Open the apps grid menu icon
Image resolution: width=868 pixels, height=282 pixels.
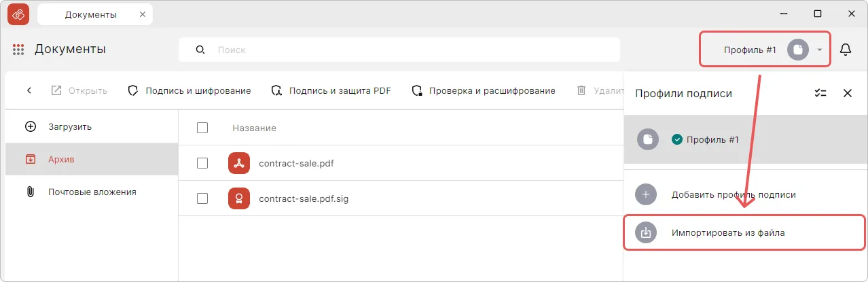click(x=18, y=50)
